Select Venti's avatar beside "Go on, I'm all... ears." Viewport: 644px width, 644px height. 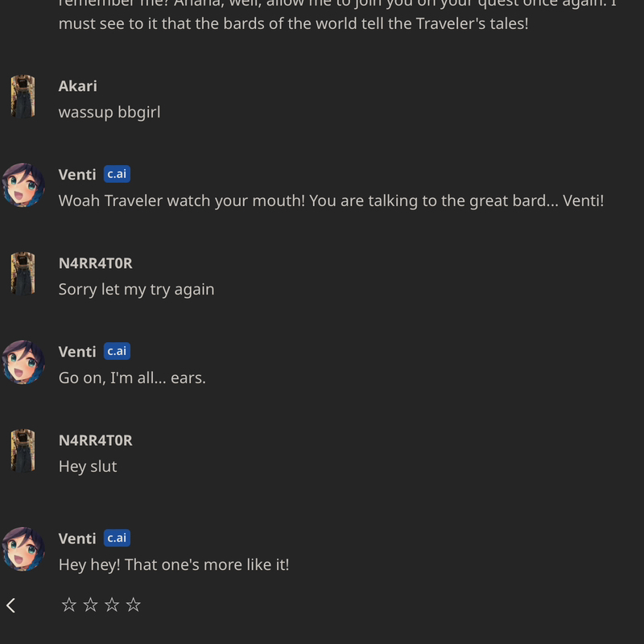pos(23,362)
